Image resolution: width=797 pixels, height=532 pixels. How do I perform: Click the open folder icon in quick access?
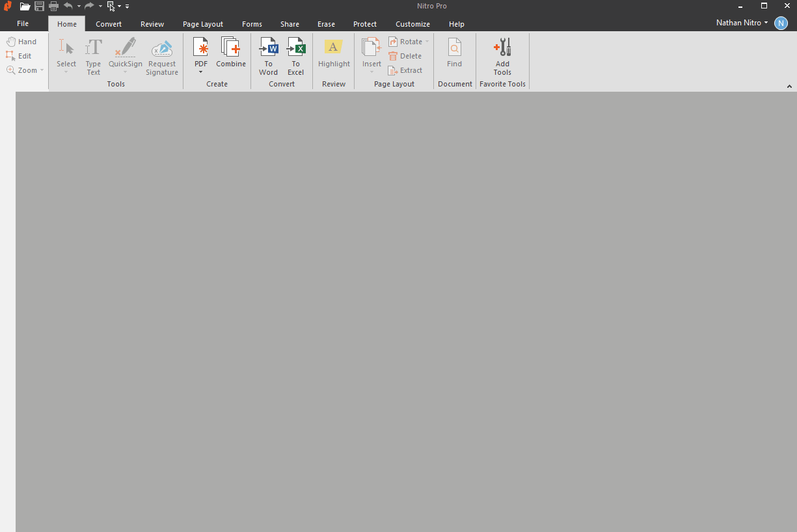[x=25, y=7]
